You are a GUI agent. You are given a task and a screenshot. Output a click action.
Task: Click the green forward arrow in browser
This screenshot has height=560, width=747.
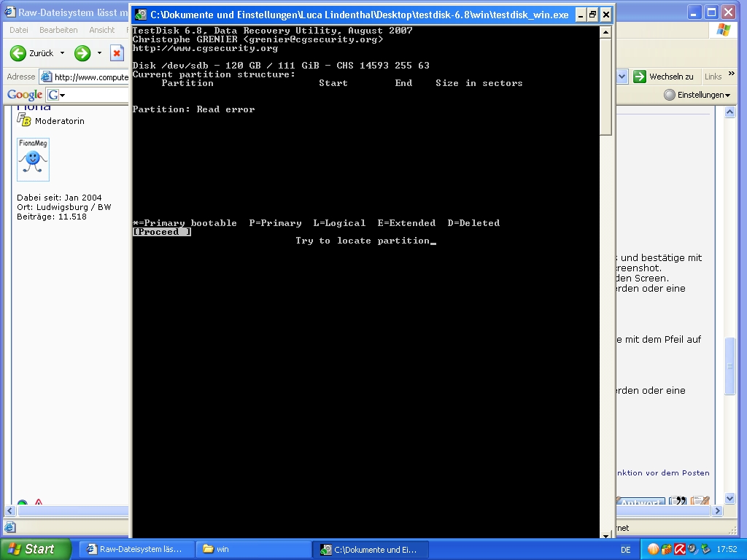pos(82,53)
